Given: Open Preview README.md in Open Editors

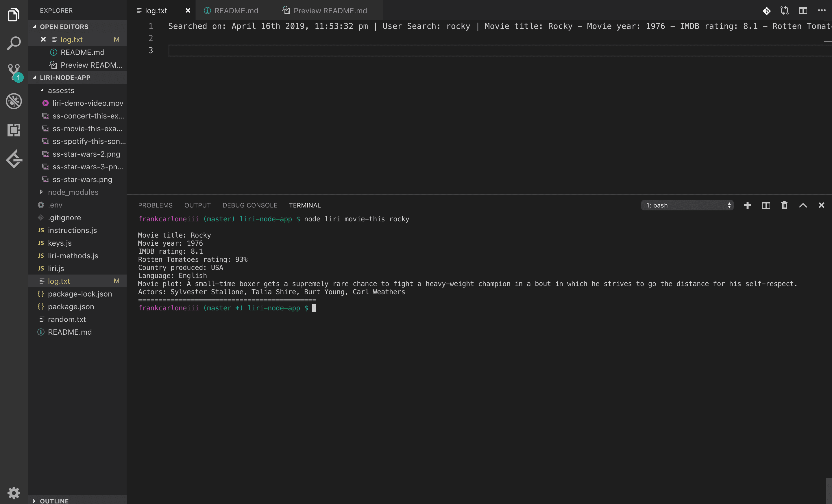Looking at the screenshot, I should point(78,65).
